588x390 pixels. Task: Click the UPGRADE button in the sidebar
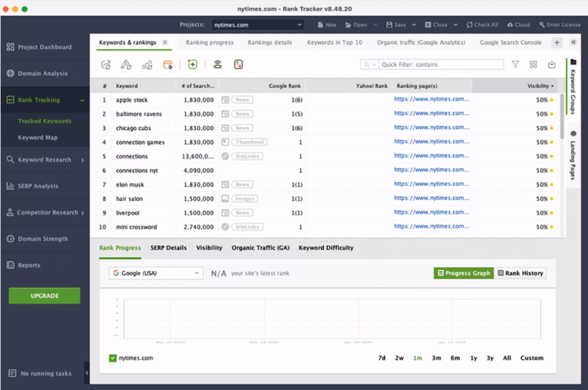click(x=44, y=295)
